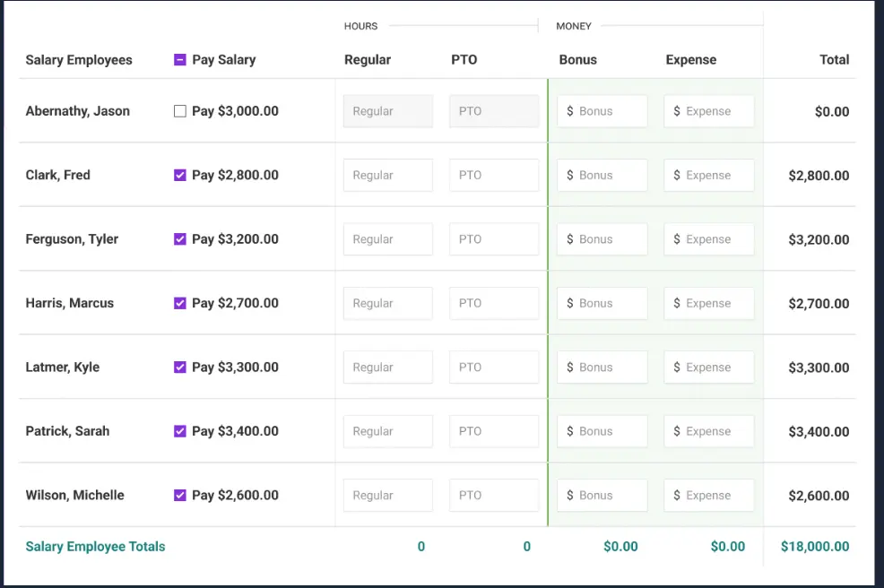Viewport: 884px width, 588px height.
Task: Click the MONEY group label
Action: point(574,26)
